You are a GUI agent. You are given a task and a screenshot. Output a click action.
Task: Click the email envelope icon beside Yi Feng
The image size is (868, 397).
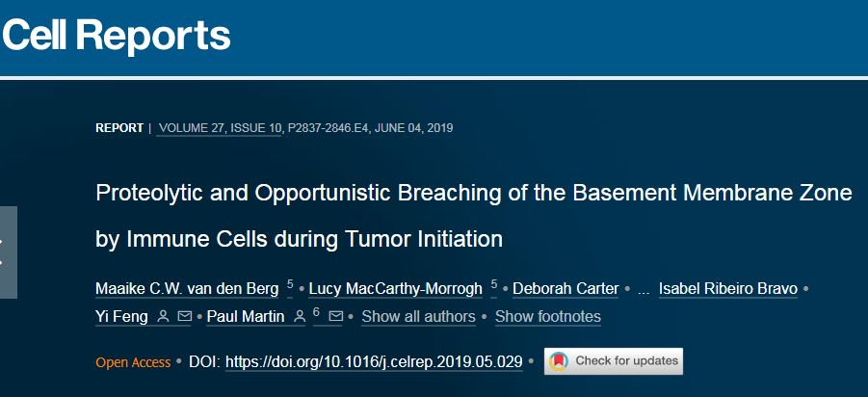[x=184, y=316]
